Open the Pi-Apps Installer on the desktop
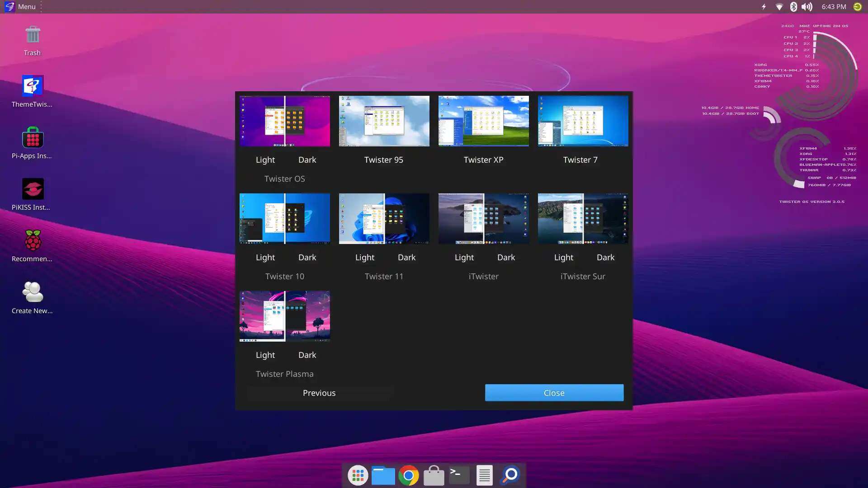Viewport: 868px width, 488px height. pos(32,138)
